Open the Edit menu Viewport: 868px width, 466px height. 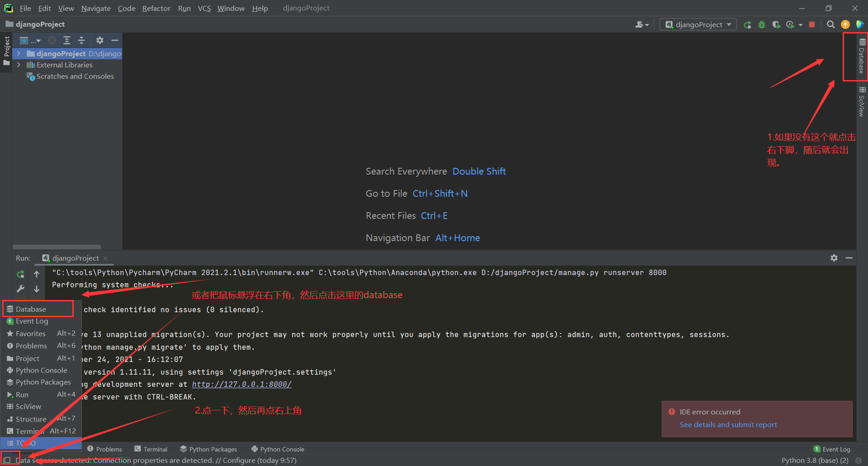pyautogui.click(x=44, y=8)
